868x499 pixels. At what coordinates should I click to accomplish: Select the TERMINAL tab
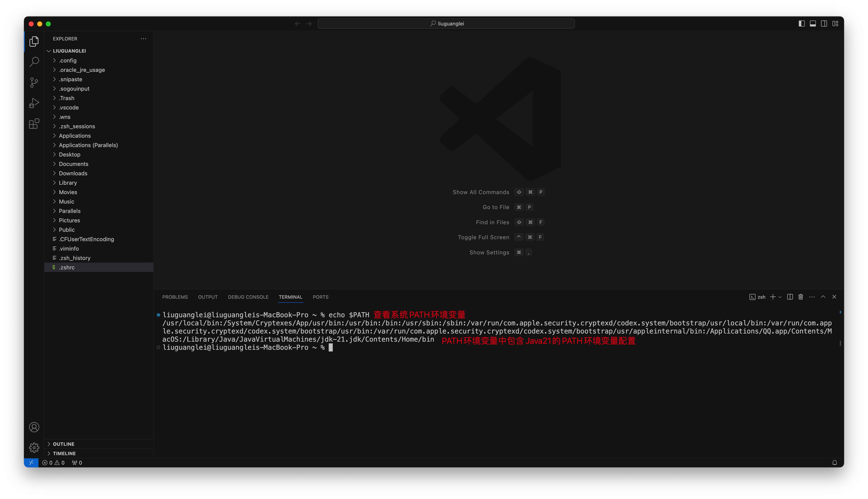click(290, 297)
